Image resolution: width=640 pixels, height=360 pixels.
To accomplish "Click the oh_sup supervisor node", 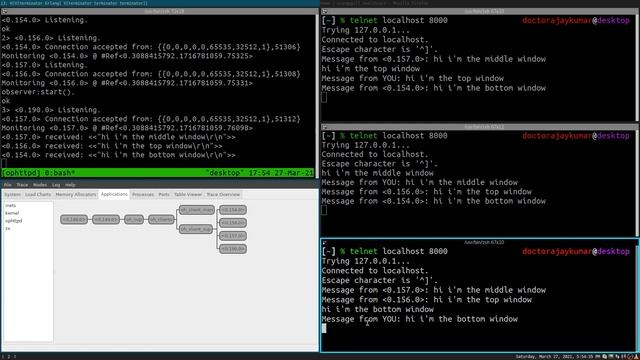I will (x=134, y=220).
